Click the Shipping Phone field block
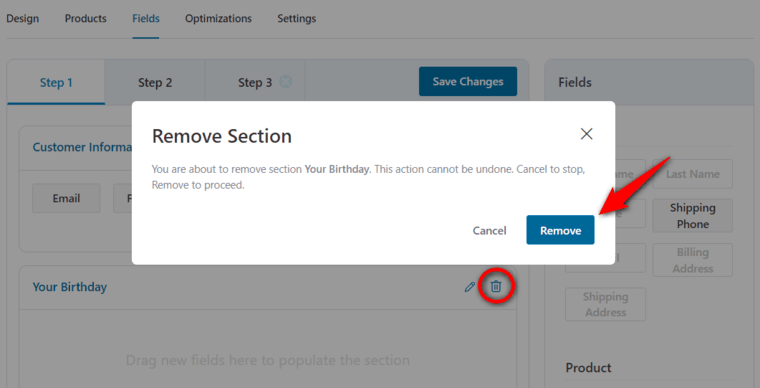 coord(693,216)
